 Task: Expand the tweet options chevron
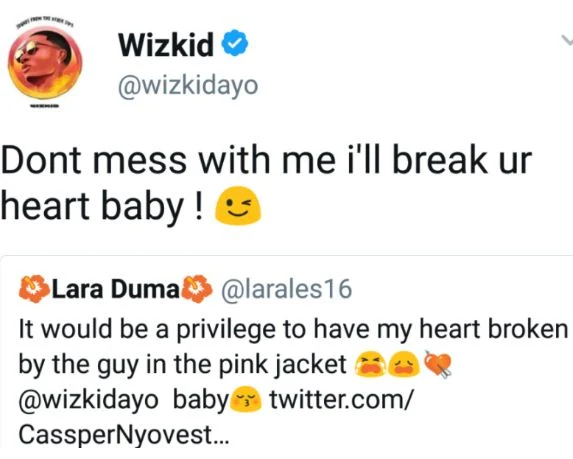click(566, 40)
